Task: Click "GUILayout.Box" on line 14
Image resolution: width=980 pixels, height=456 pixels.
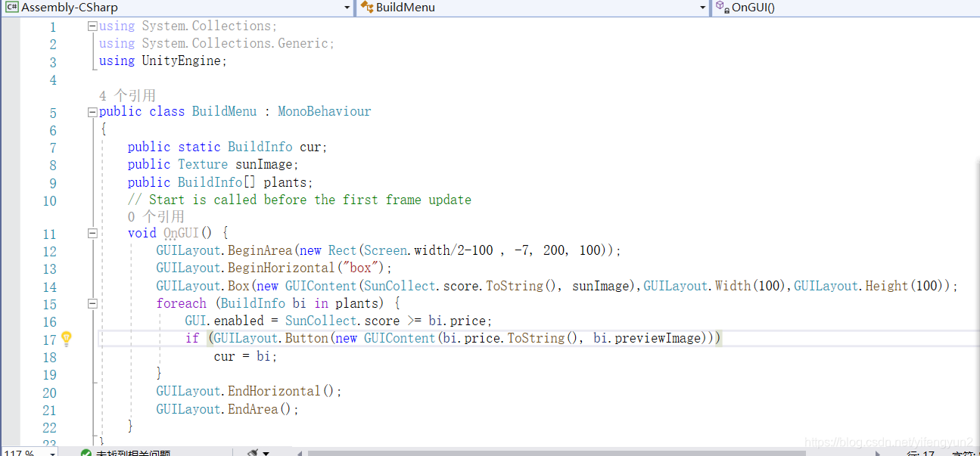Action: (203, 286)
